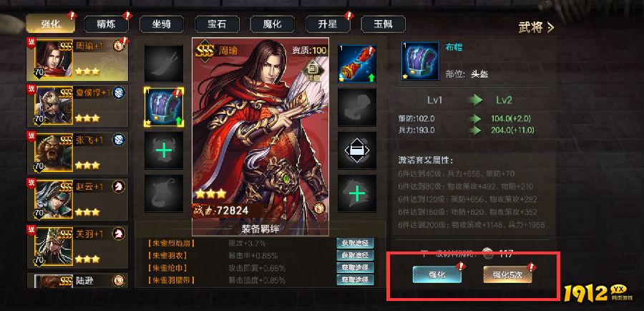This screenshot has width=644, height=311.
Task: Open the red scroll equipment slot
Action: click(x=357, y=64)
